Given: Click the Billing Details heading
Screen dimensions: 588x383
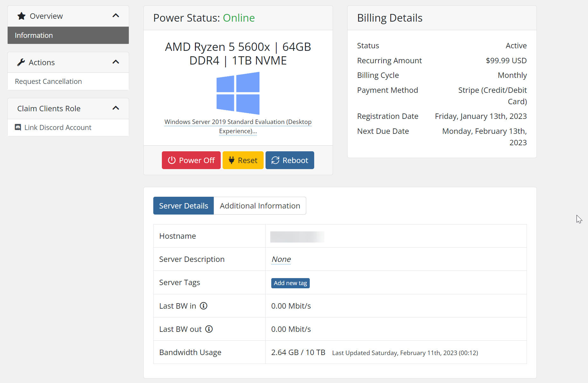Looking at the screenshot, I should (x=390, y=18).
